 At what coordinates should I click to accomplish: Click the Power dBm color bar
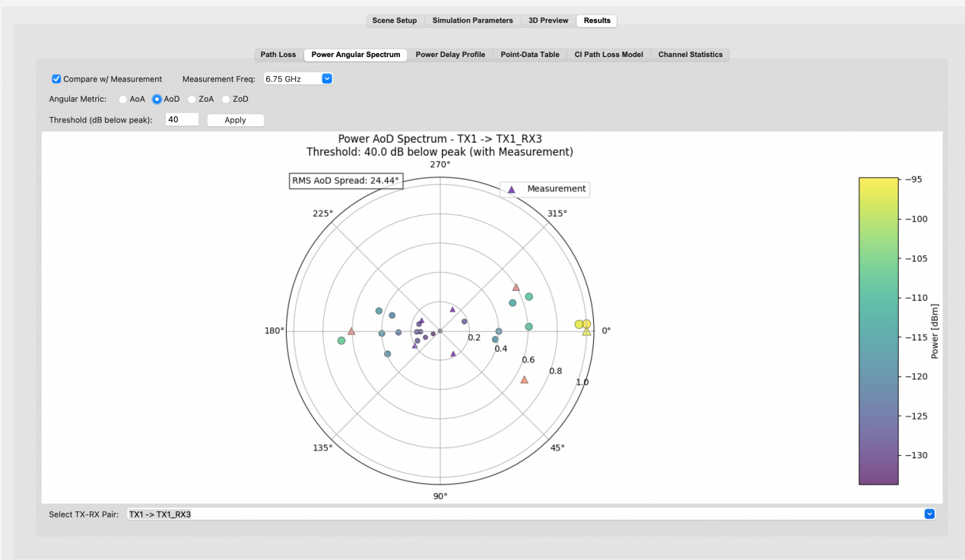tap(878, 331)
